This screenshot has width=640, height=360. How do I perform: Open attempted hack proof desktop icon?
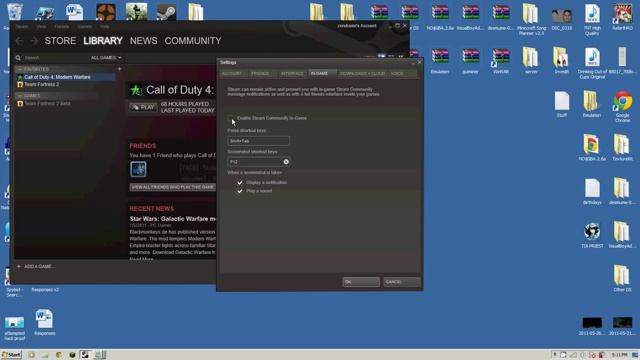15,328
